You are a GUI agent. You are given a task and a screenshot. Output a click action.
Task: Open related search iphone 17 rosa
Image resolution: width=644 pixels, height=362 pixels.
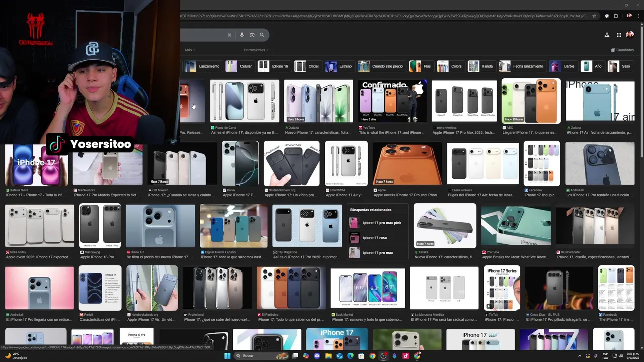(x=377, y=238)
